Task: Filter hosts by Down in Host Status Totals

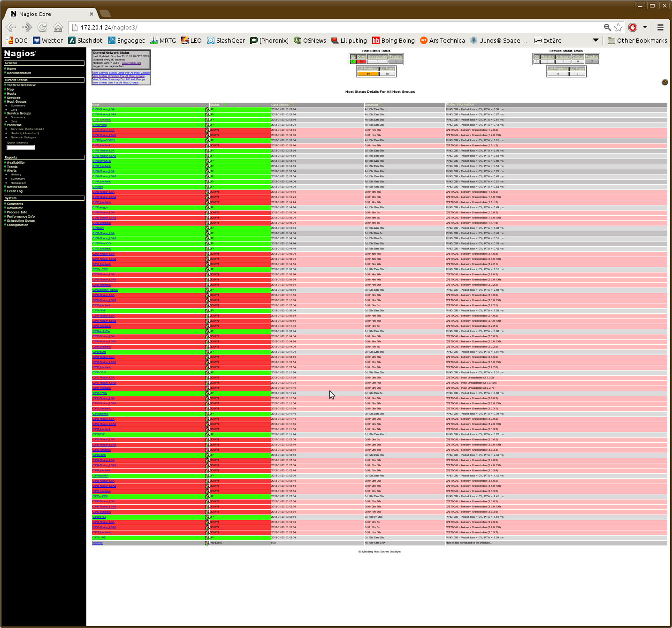Action: pyautogui.click(x=361, y=57)
